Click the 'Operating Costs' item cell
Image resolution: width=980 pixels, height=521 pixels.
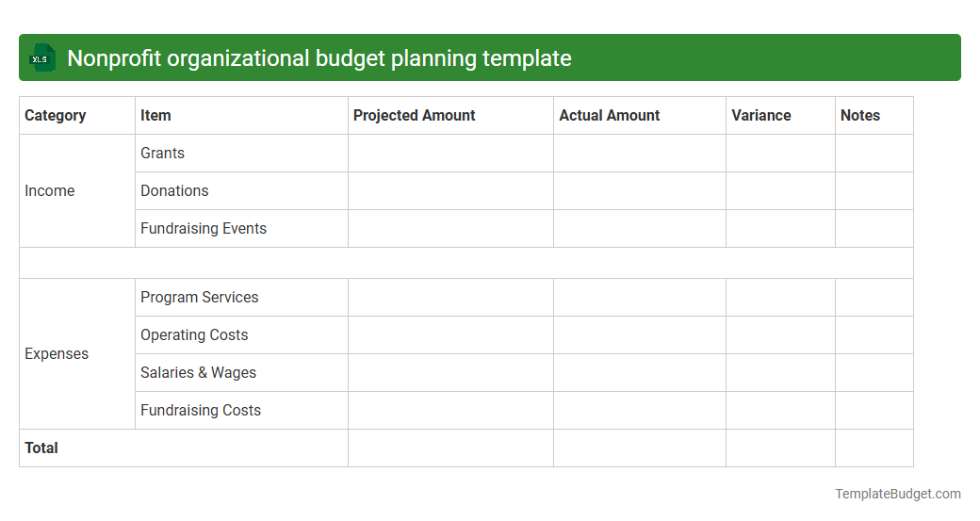click(x=242, y=334)
